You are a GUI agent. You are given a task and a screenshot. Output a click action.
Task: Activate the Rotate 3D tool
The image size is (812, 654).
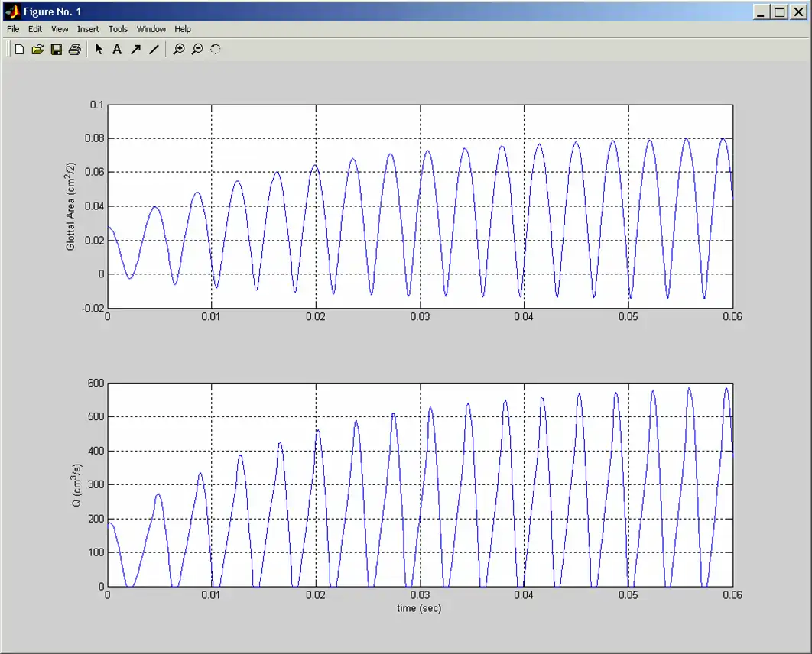[x=216, y=50]
